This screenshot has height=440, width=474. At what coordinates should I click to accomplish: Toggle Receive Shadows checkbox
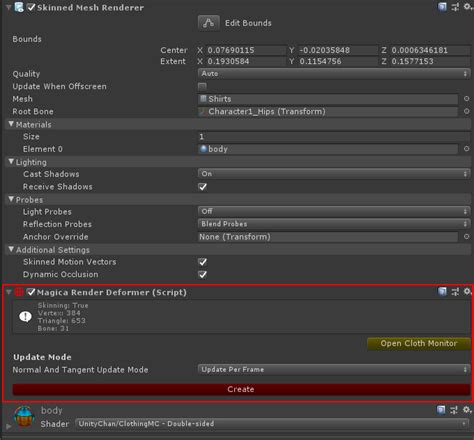pos(202,187)
